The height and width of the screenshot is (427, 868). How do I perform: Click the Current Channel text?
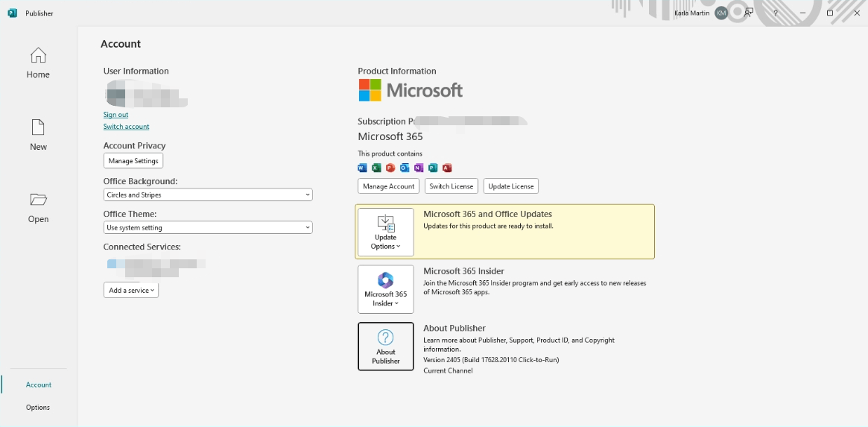pos(448,370)
